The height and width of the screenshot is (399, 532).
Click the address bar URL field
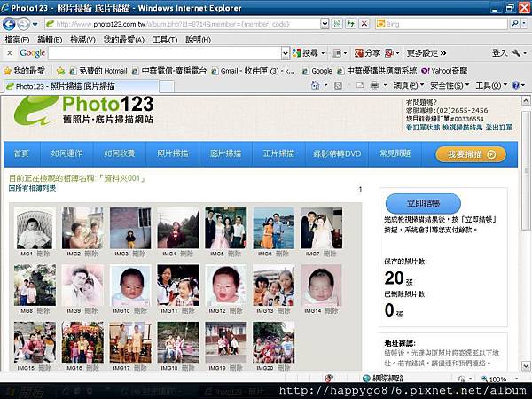click(x=182, y=24)
